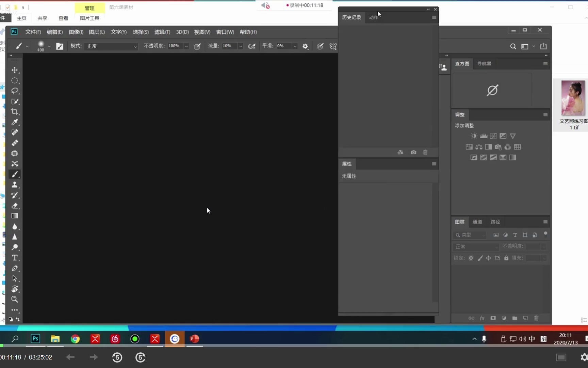Open layer filter type dropdown
This screenshot has height=368, width=588.
coord(470,235)
